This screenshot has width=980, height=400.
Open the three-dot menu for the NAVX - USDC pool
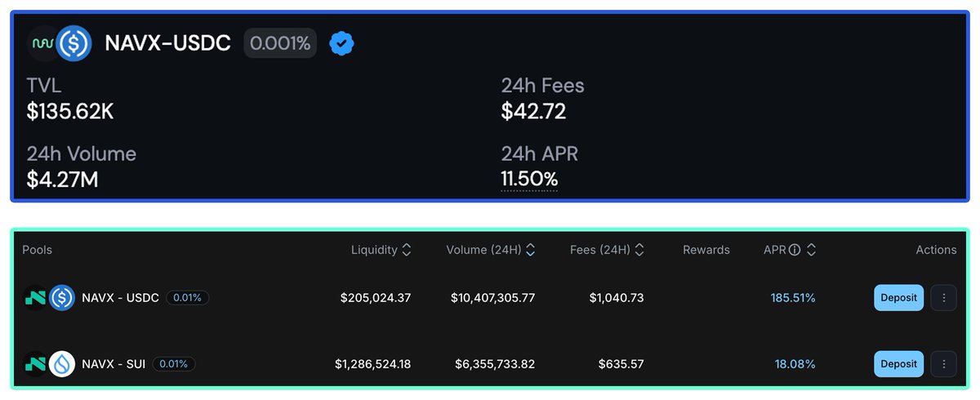[x=944, y=298]
